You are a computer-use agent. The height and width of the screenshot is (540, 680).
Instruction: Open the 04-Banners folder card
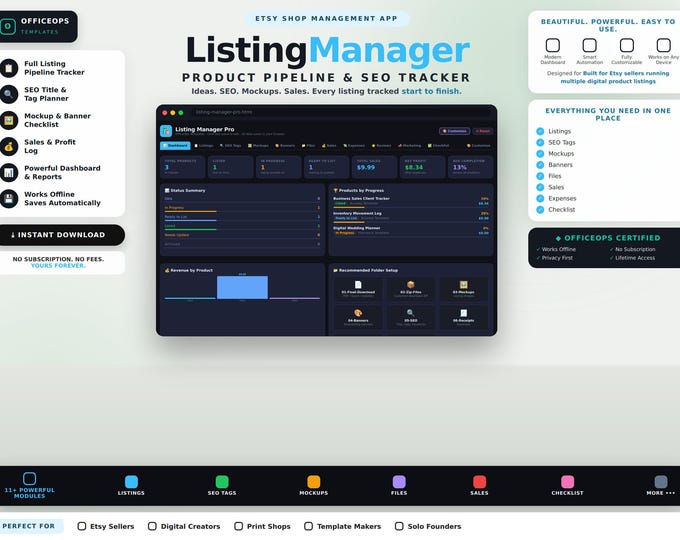click(358, 317)
